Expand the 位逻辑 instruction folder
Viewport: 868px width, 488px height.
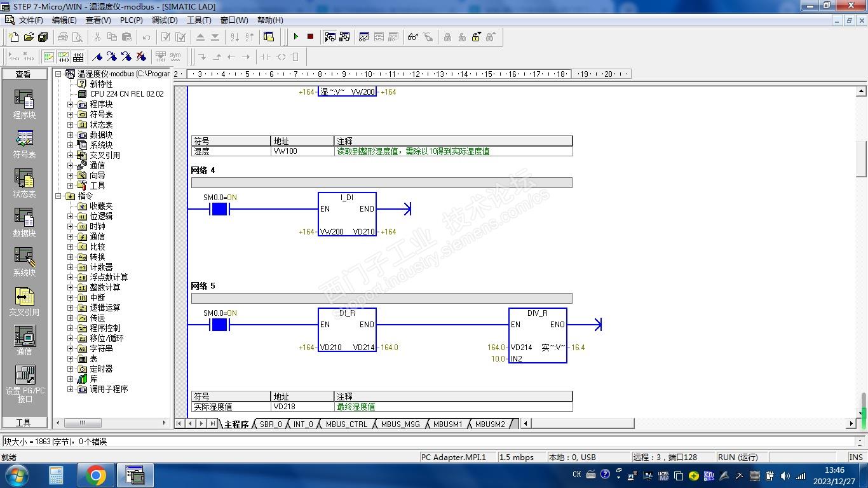click(71, 216)
